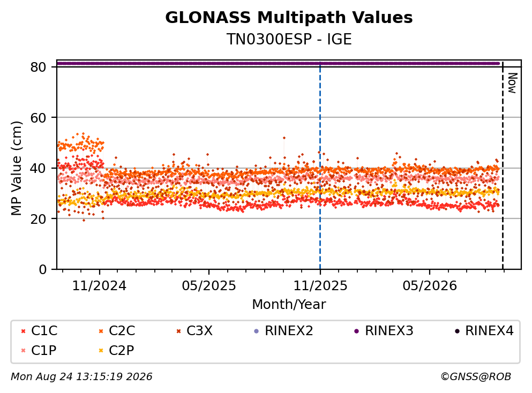Click the 11/2024 x-axis tick label
The image size is (532, 393).
pos(99,286)
